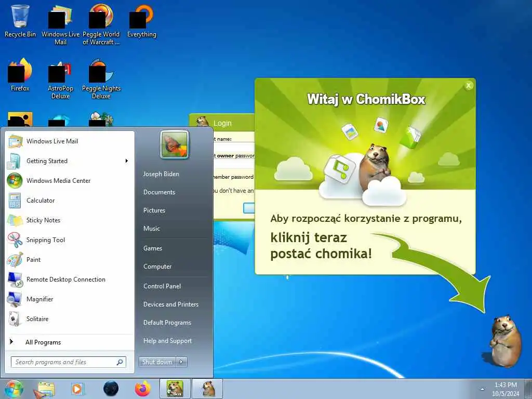Show hidden tray icons arrow
The width and height of the screenshot is (532, 399).
coord(482,389)
